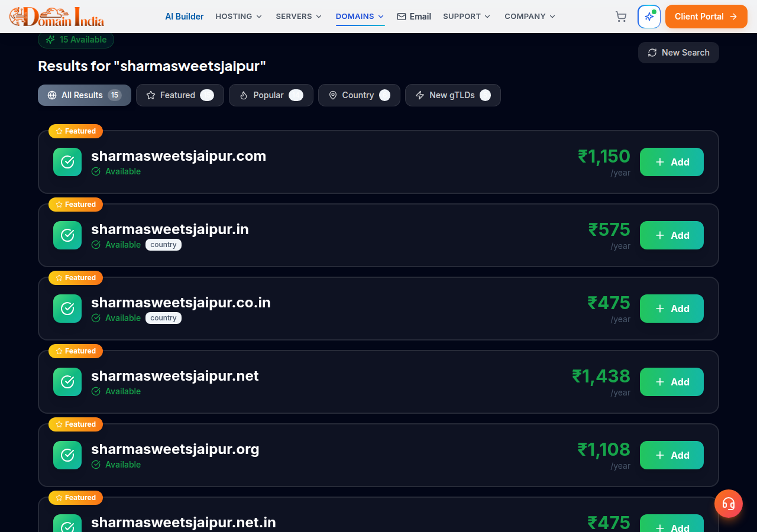This screenshot has height=532, width=757.
Task: Add sharmasweetsjaipur.com to cart
Action: point(672,162)
